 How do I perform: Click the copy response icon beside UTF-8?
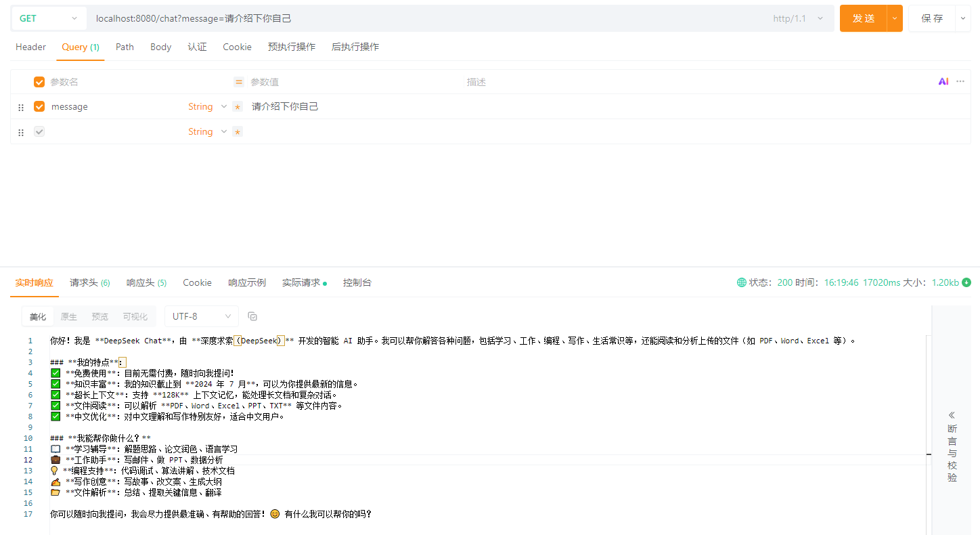point(252,316)
